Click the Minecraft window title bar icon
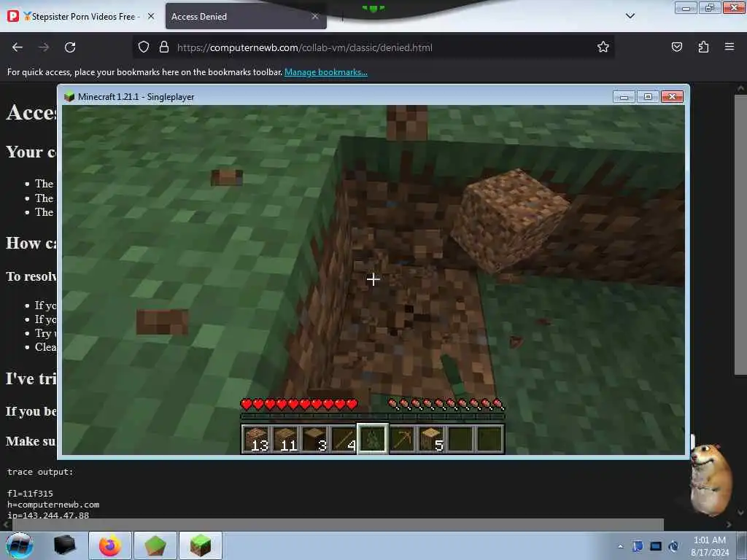The height and width of the screenshot is (560, 747). [69, 97]
